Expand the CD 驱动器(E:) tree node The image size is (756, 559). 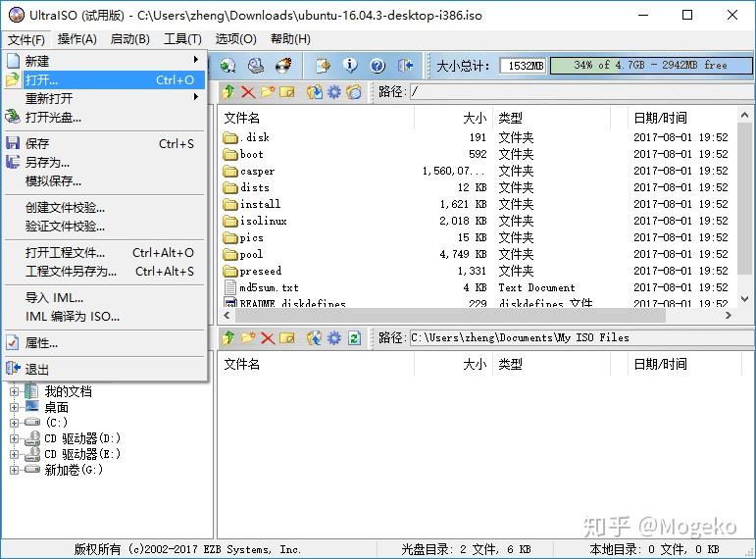click(14, 454)
